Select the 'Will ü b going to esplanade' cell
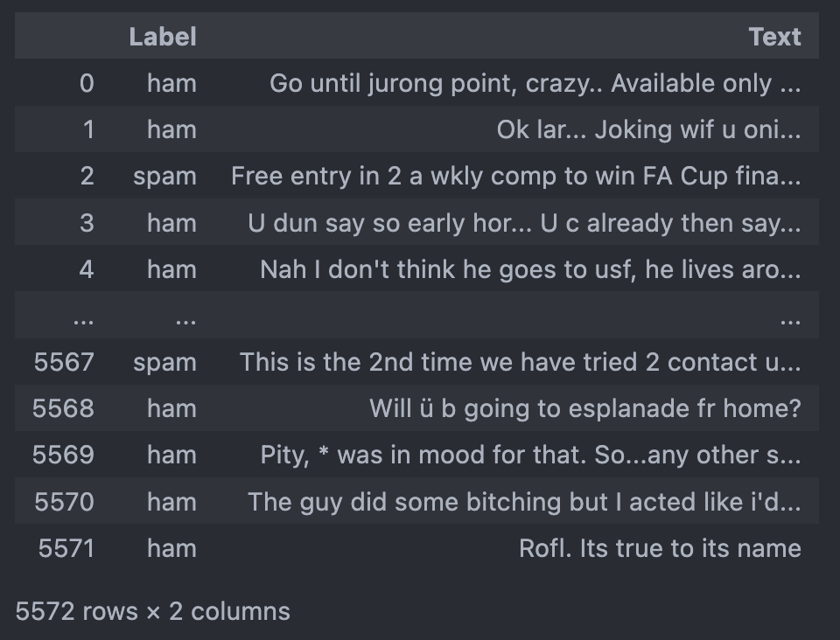The width and height of the screenshot is (840, 640). (x=585, y=409)
